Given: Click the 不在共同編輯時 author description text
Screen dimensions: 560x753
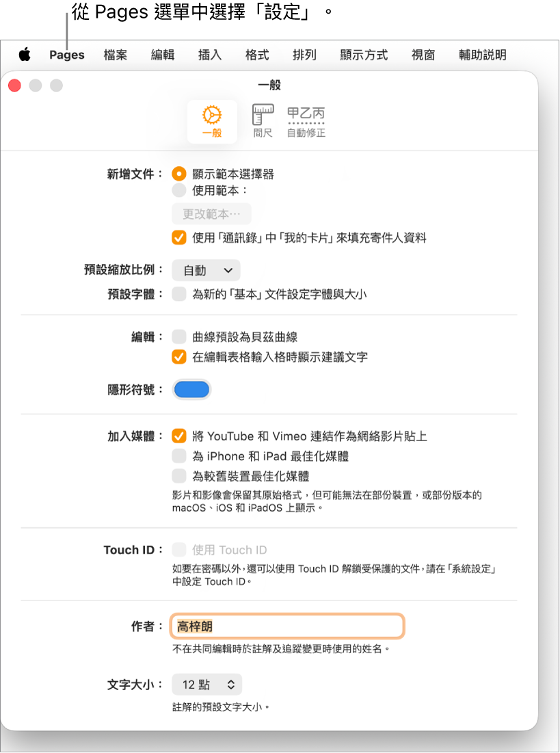Looking at the screenshot, I should [x=282, y=649].
